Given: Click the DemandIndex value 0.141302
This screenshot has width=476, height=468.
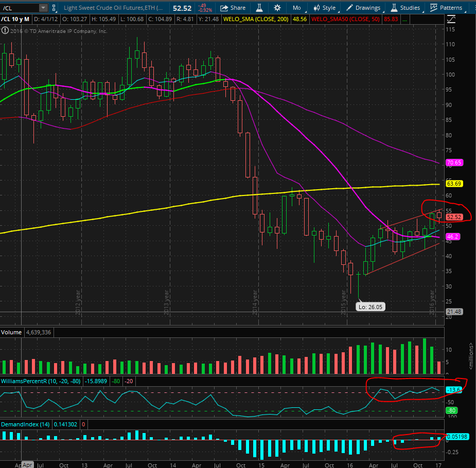Looking at the screenshot, I should coord(65,424).
